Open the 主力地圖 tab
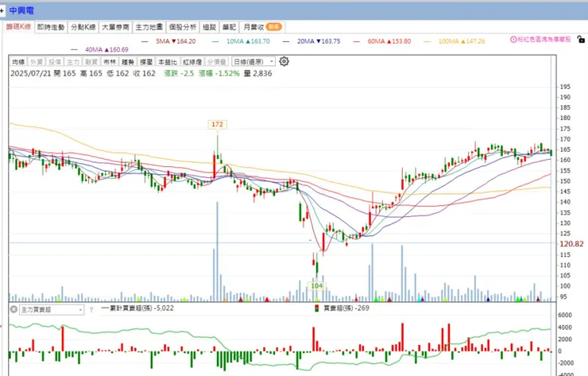This screenshot has height=376, width=588. tap(149, 27)
